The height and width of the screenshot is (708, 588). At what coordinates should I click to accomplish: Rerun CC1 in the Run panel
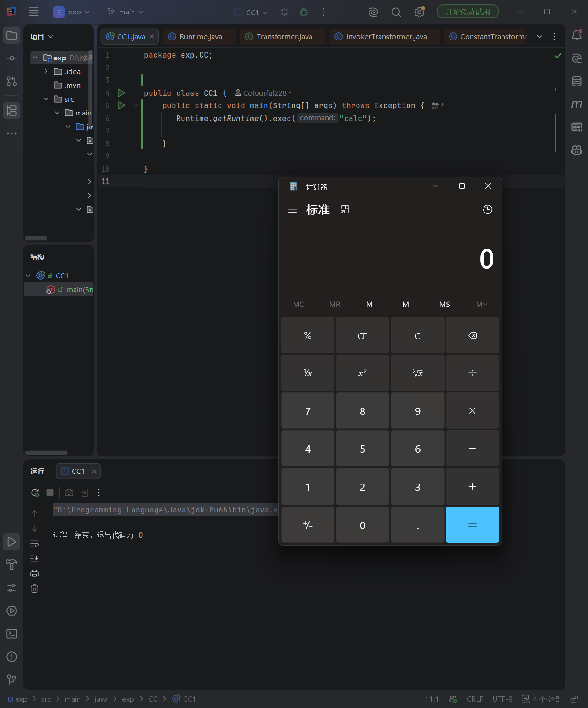[x=35, y=493]
